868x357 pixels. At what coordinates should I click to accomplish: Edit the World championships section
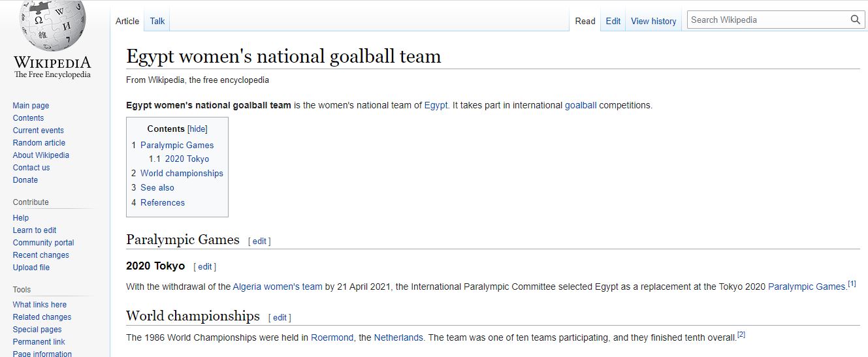(280, 317)
